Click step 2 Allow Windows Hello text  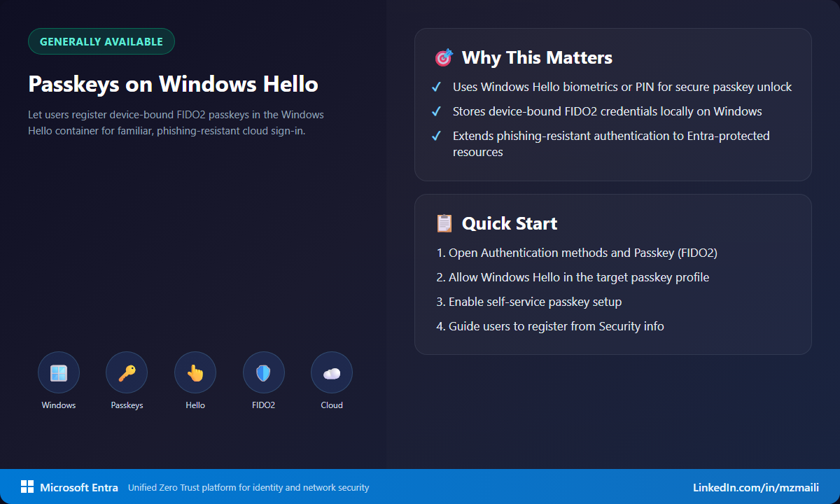pyautogui.click(x=573, y=277)
